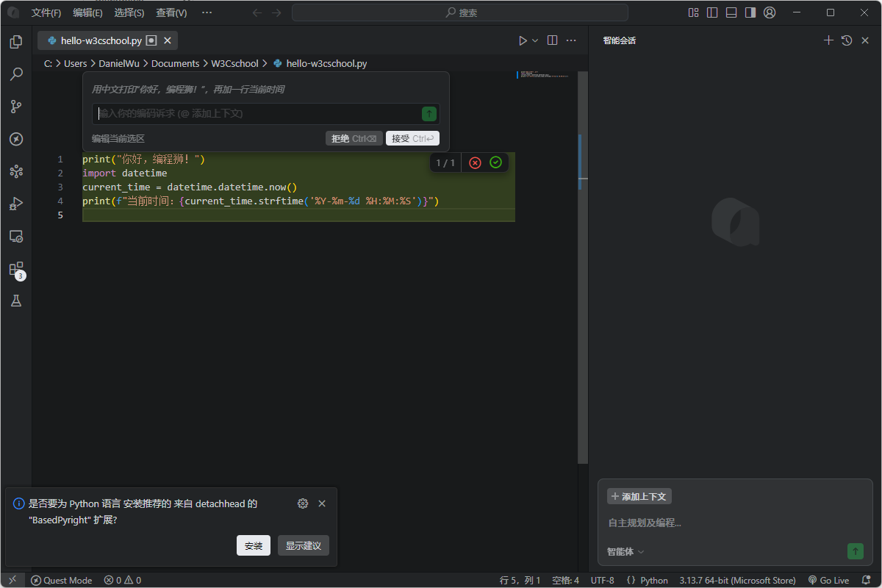Accept the change with green check icon

(495, 162)
